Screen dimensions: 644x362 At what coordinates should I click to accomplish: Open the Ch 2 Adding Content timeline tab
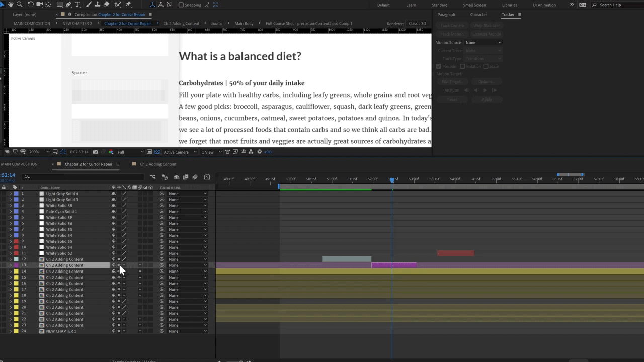(x=158, y=164)
